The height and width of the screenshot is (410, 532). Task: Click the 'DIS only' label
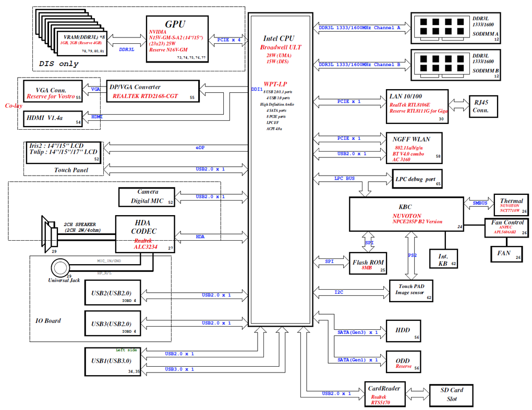59,64
